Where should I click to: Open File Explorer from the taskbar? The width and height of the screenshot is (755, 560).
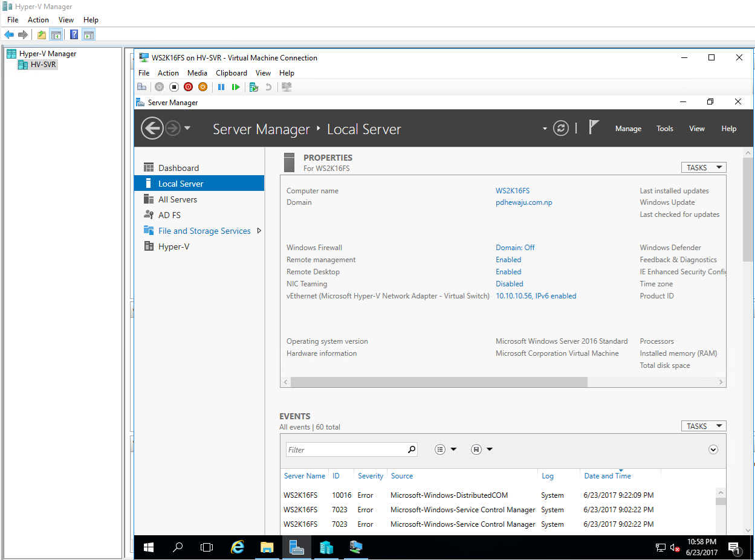[267, 547]
